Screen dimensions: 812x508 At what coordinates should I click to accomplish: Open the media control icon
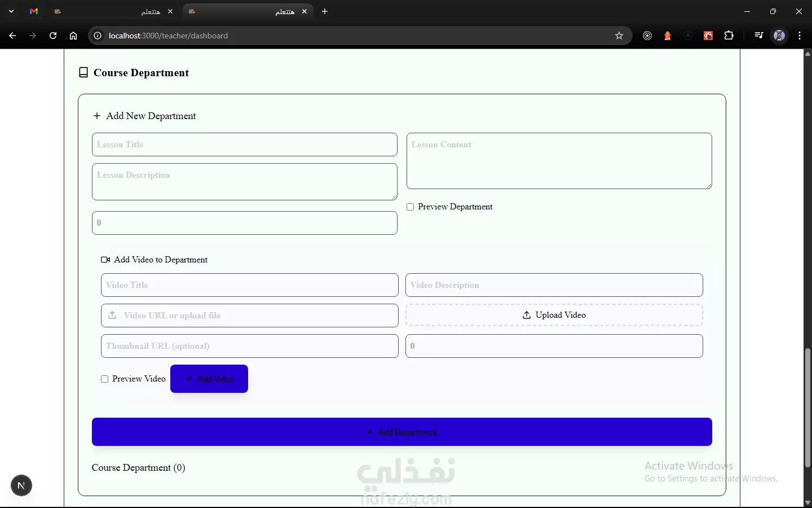759,36
